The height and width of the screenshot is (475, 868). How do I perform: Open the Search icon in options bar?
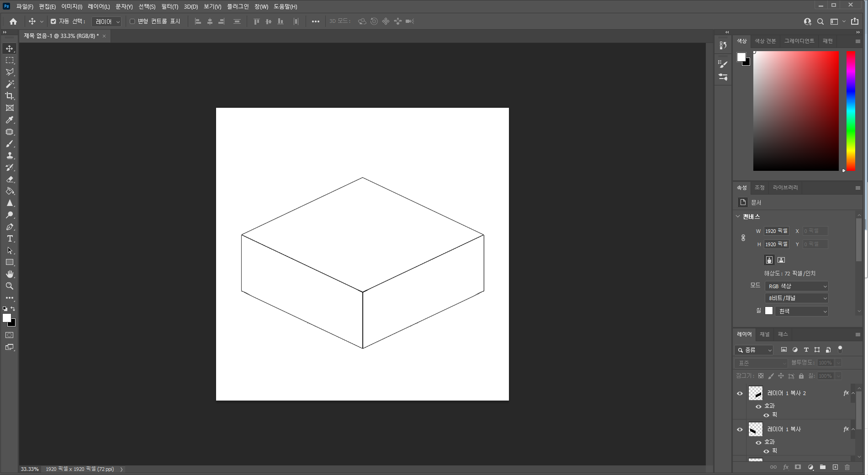coord(820,21)
